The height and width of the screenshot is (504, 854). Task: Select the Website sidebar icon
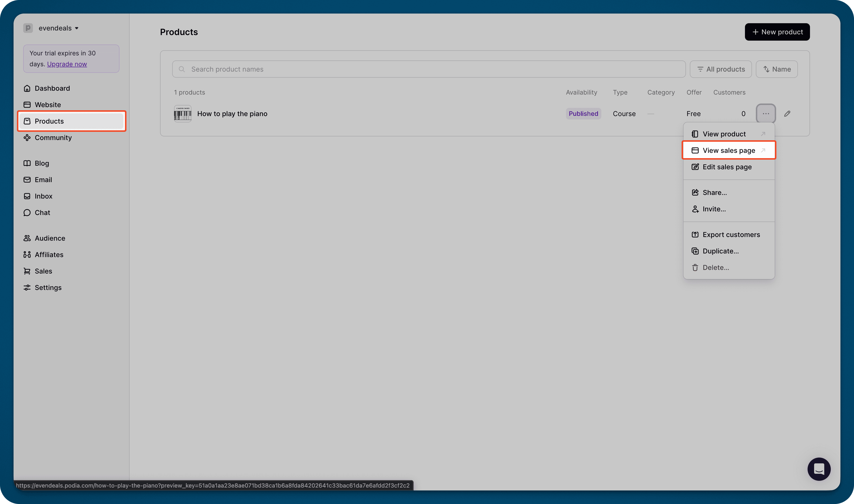[27, 104]
